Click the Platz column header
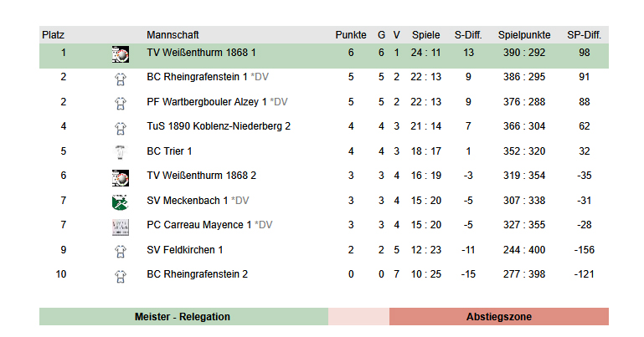 pos(54,35)
